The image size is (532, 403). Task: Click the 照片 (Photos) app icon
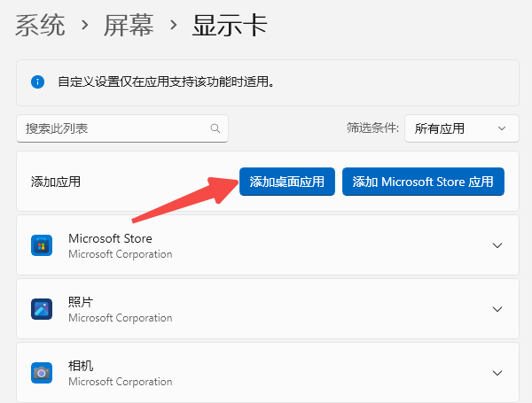[x=42, y=309]
